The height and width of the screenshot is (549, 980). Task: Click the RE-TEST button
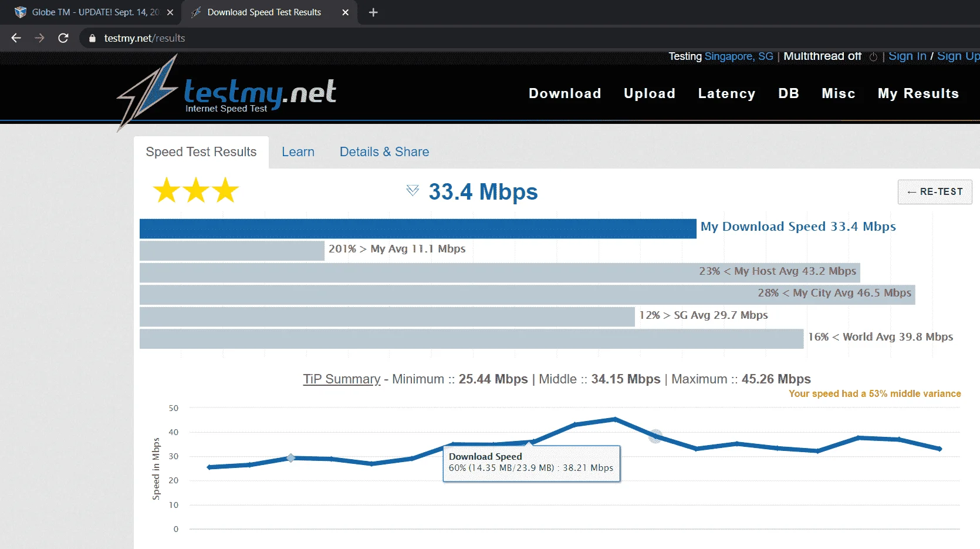(x=935, y=192)
